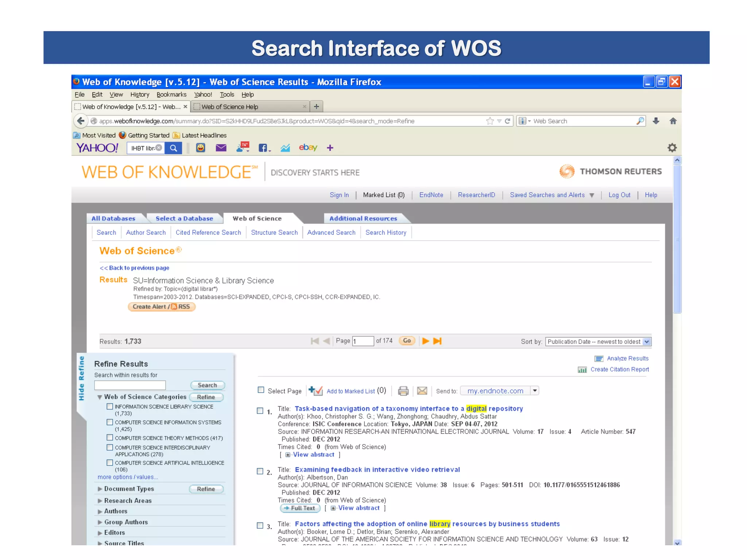The width and height of the screenshot is (747, 560).
Task: Check record 1 checkbox
Action: tap(260, 411)
